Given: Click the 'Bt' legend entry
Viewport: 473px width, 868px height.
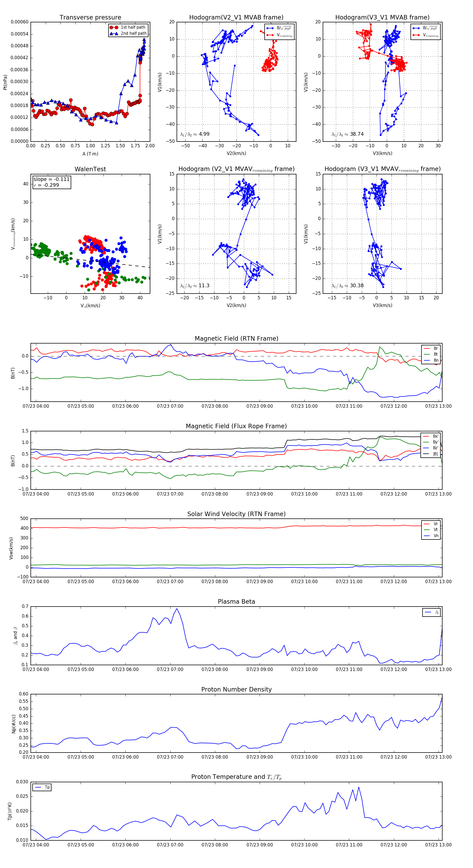Looking at the screenshot, I should pyautogui.click(x=431, y=354).
